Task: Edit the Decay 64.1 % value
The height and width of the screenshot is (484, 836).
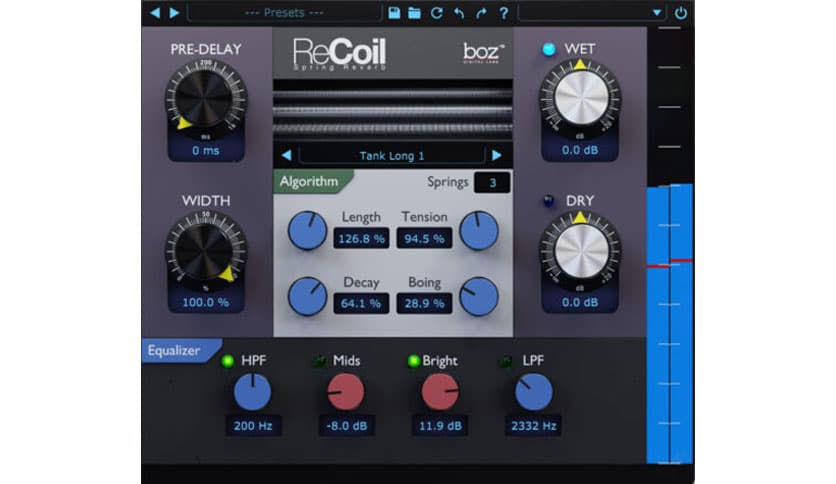Action: [x=361, y=303]
